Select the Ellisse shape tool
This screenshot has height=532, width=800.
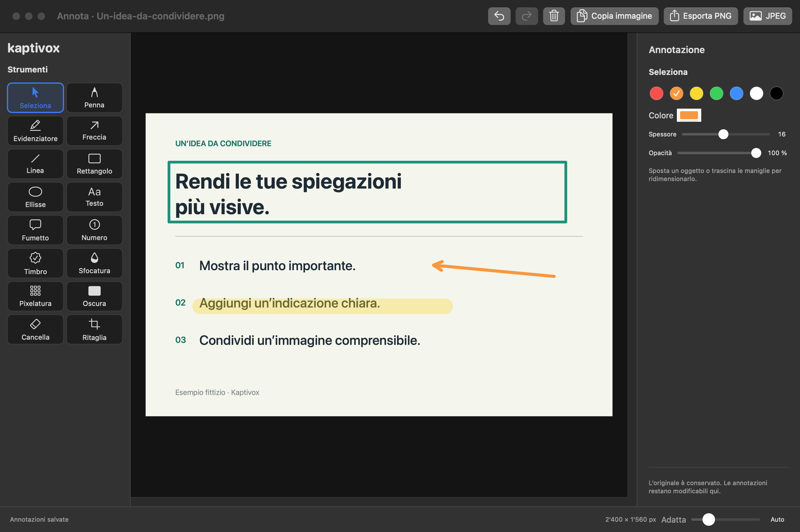(35, 197)
